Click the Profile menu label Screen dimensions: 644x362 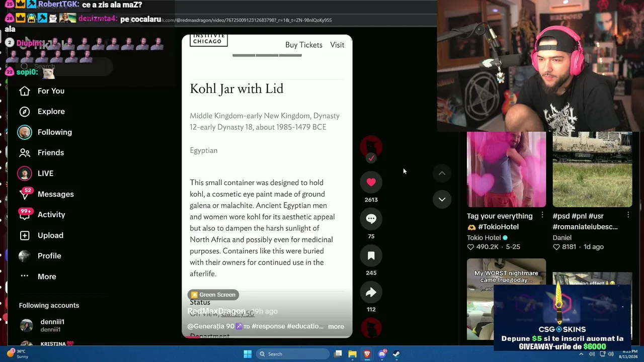click(x=49, y=256)
